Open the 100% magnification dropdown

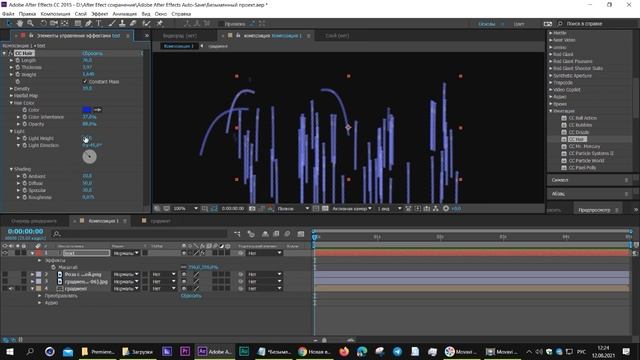(x=185, y=209)
